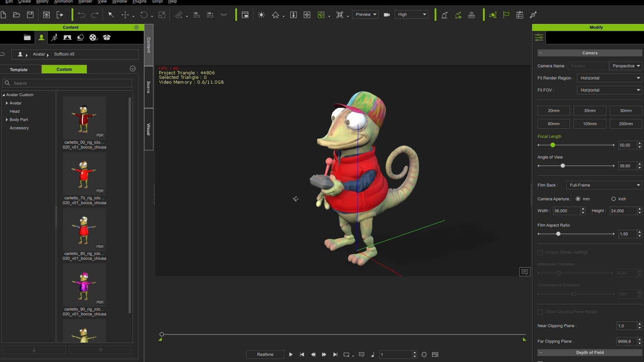Select the carletto_70 avatar thumbnail
Screen dimensions: 644x362
[x=84, y=174]
